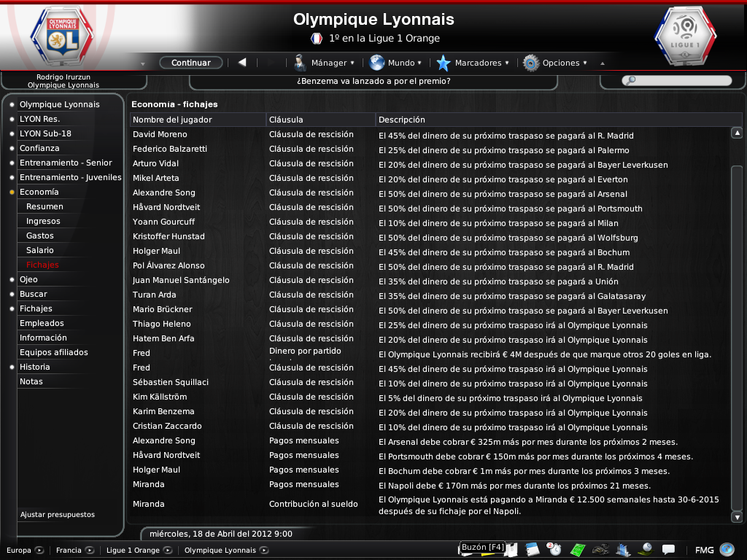This screenshot has height=560, width=747.
Task: Select Resumen under Economía
Action: [44, 206]
